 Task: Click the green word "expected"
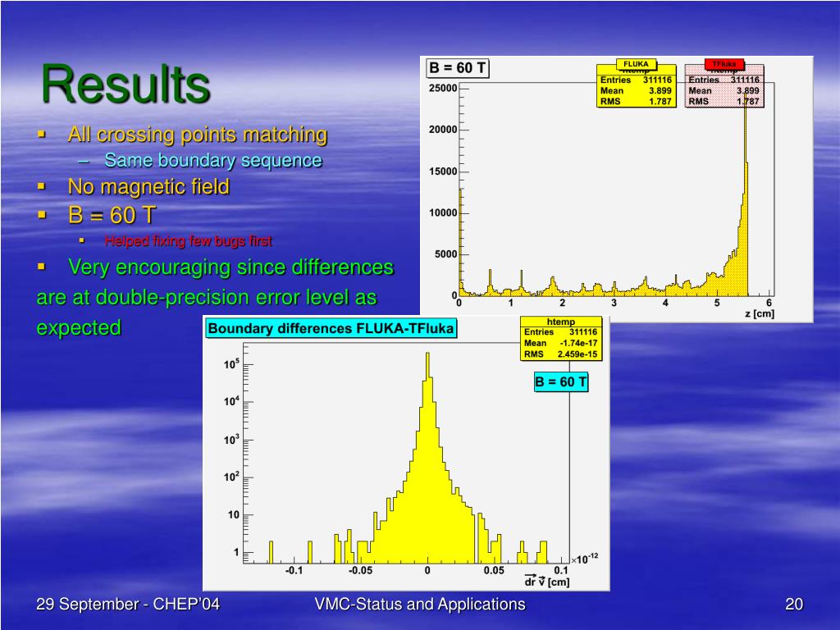pos(79,327)
